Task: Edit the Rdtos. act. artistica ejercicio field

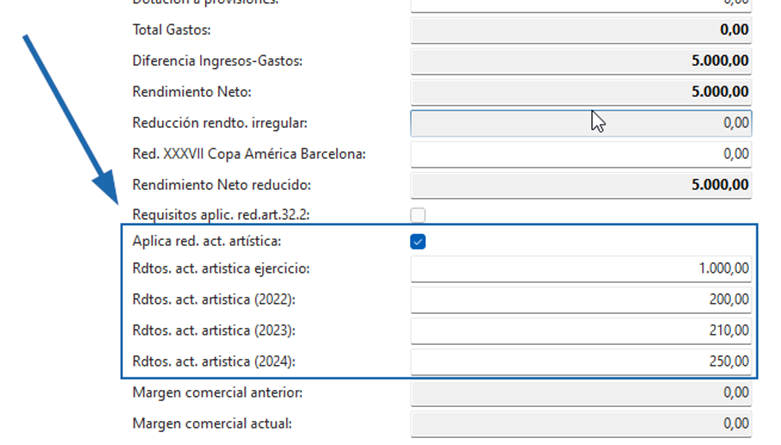Action: click(581, 269)
